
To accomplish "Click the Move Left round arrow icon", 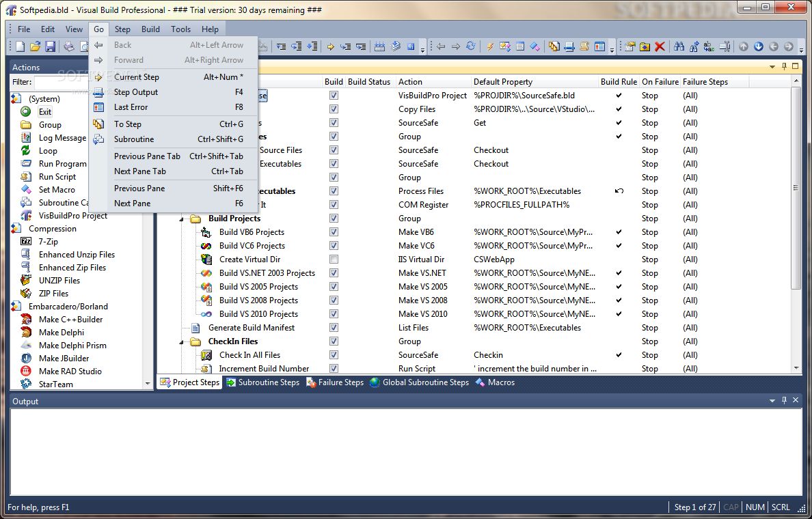I will click(x=774, y=46).
